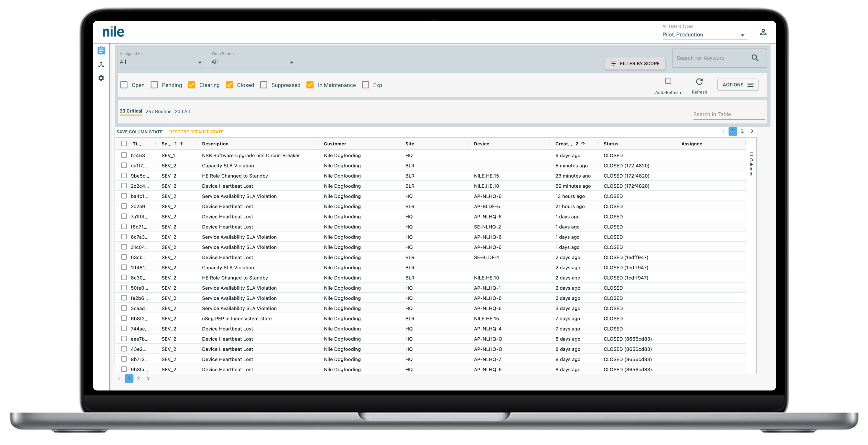Image resolution: width=868 pixels, height=445 pixels.
Task: Open the network topology sidebar icon
Action: pos(101,64)
